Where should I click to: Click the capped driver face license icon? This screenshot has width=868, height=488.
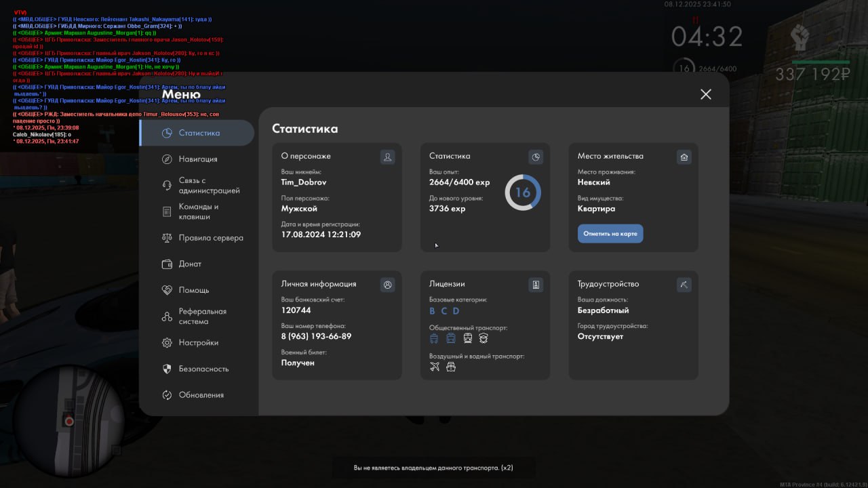tap(484, 338)
